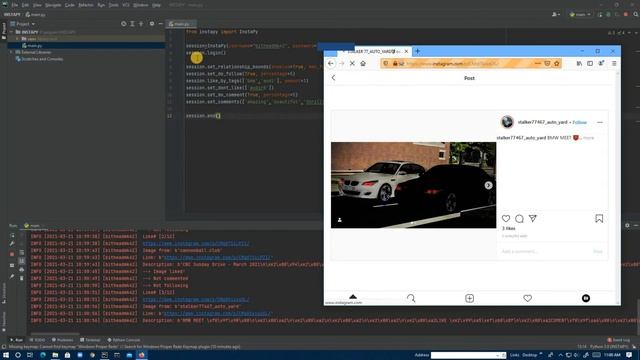Print console output with printer icon
The image size is (640, 360).
(x=22, y=269)
